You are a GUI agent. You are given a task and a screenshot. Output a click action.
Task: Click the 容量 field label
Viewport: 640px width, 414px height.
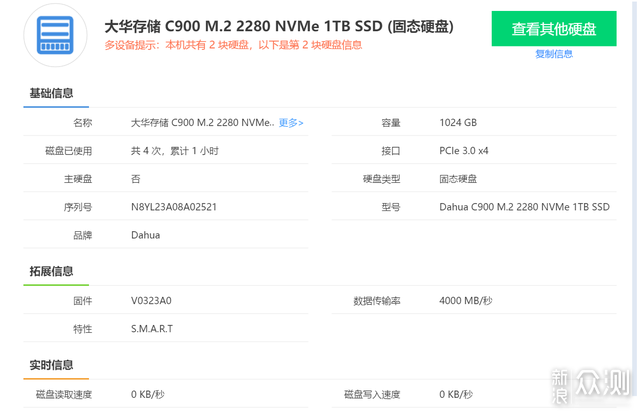tap(391, 123)
